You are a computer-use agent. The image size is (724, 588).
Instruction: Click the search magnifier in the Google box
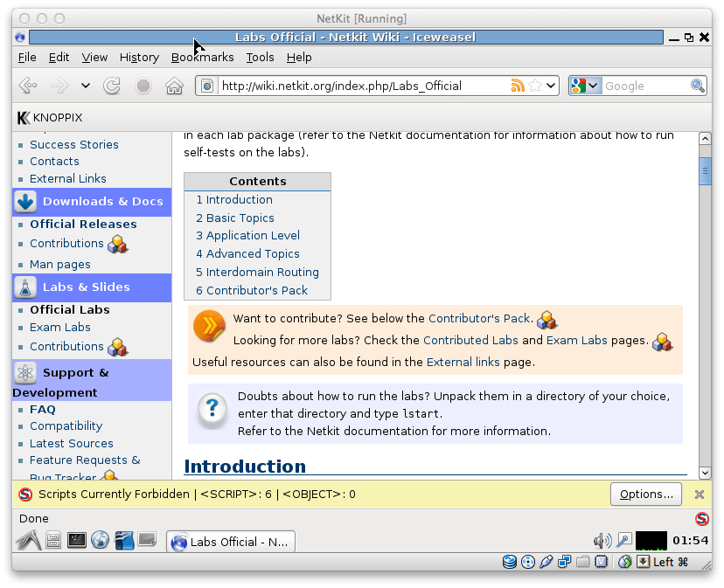click(x=697, y=86)
